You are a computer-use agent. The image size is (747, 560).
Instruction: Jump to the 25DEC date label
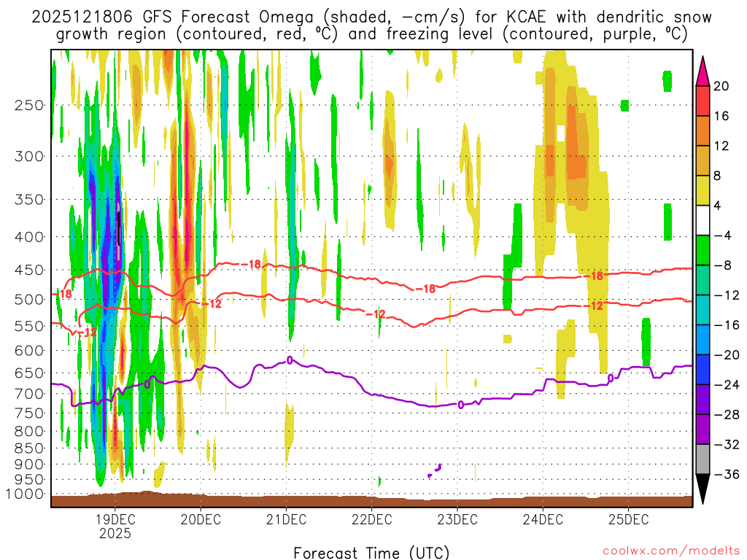pyautogui.click(x=629, y=519)
